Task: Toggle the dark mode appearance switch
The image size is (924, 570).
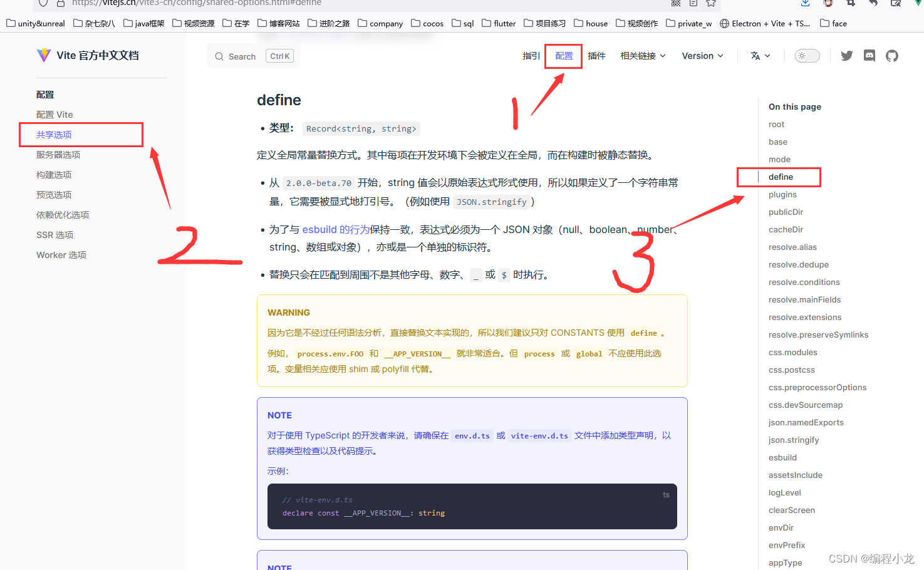Action: point(807,56)
